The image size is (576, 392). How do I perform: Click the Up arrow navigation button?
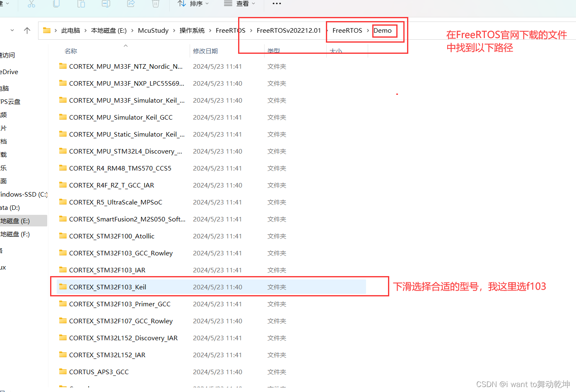point(27,30)
